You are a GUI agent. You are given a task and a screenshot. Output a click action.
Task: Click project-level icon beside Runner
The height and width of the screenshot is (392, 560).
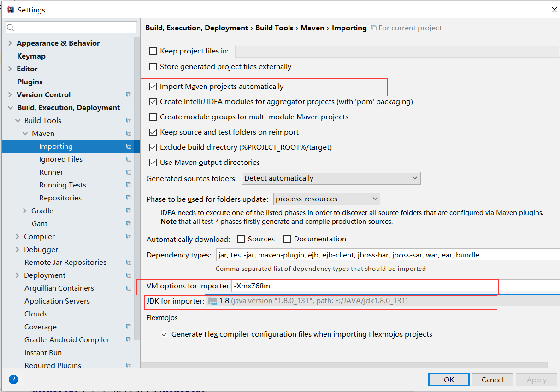coord(129,172)
